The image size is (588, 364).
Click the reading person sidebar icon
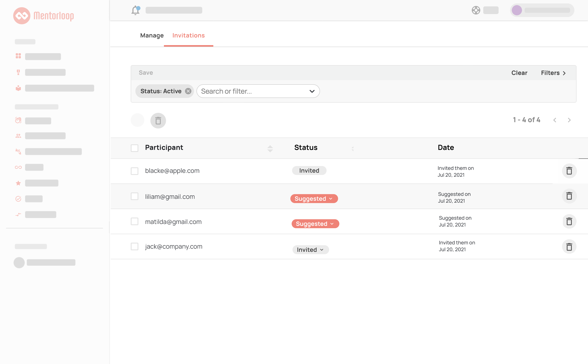point(18,88)
